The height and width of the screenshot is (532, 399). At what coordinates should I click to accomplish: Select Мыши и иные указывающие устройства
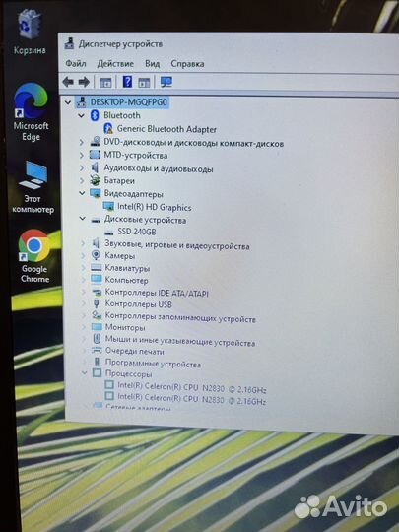pos(180,340)
